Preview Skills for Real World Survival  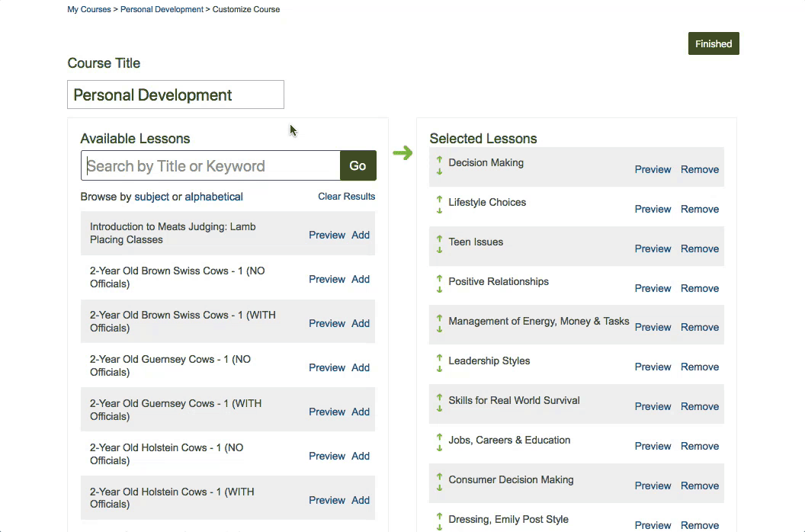pyautogui.click(x=653, y=405)
